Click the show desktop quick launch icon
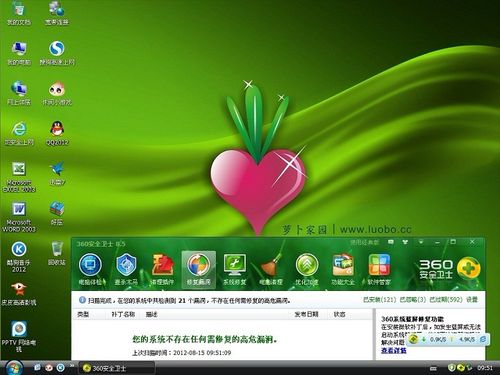The image size is (500, 375). point(38,367)
